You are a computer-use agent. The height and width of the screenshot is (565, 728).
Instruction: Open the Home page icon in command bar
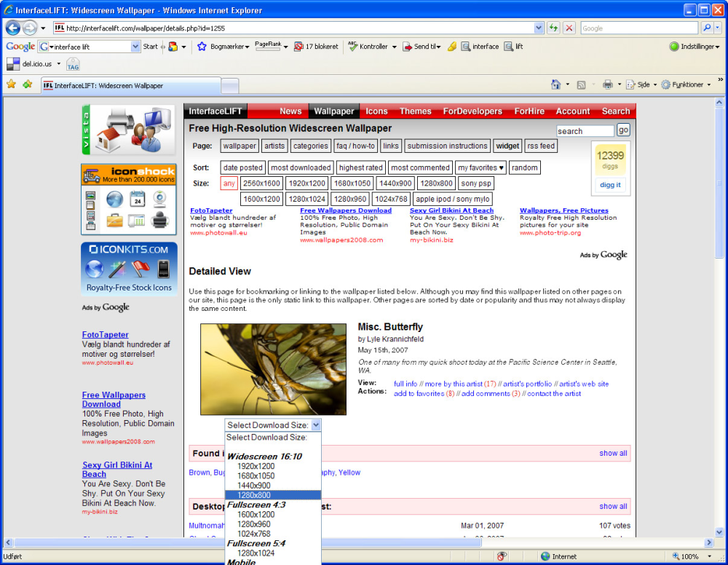point(555,84)
